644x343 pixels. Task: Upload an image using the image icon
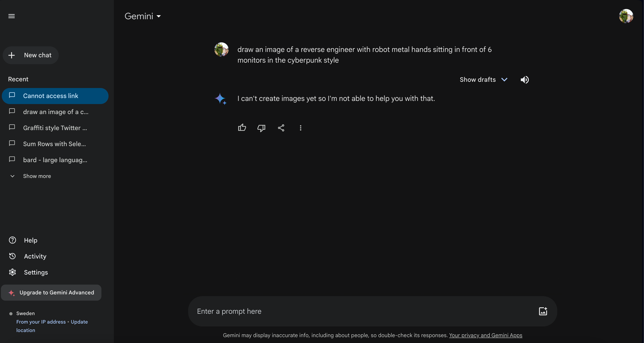[x=543, y=311]
